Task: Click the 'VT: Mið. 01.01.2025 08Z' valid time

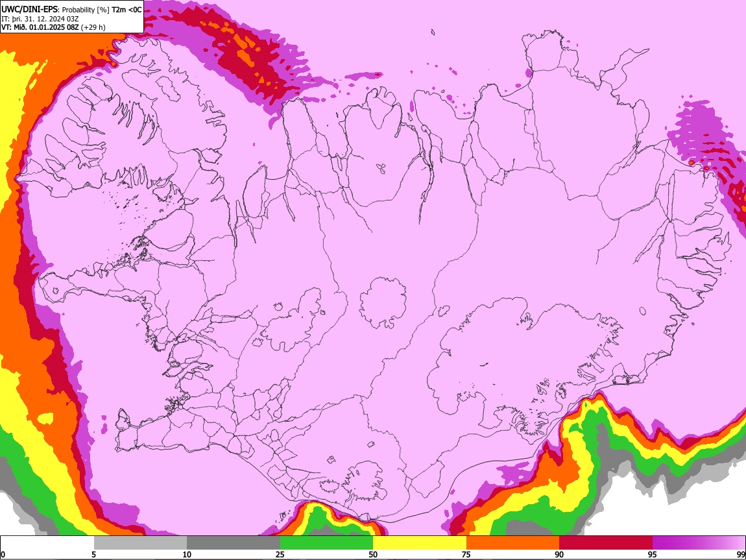Action: point(40,27)
